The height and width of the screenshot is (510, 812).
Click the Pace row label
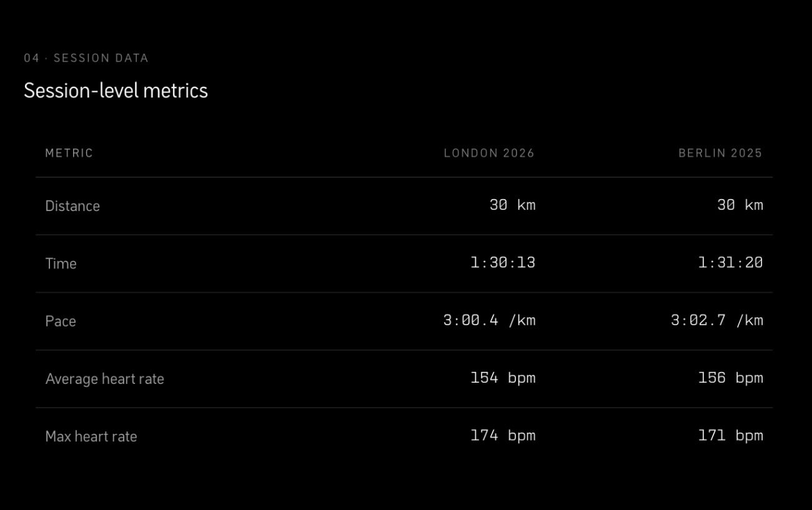61,321
